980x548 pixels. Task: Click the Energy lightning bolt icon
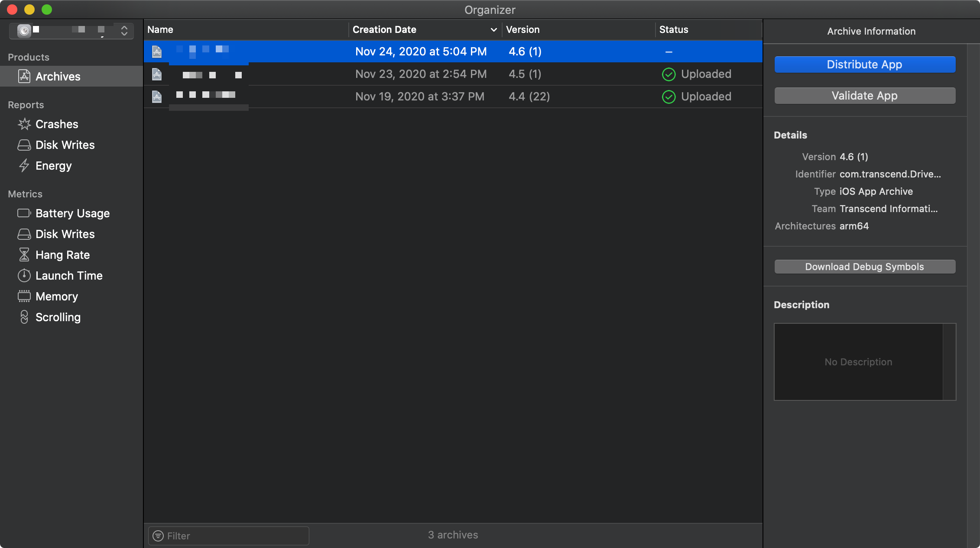point(24,166)
